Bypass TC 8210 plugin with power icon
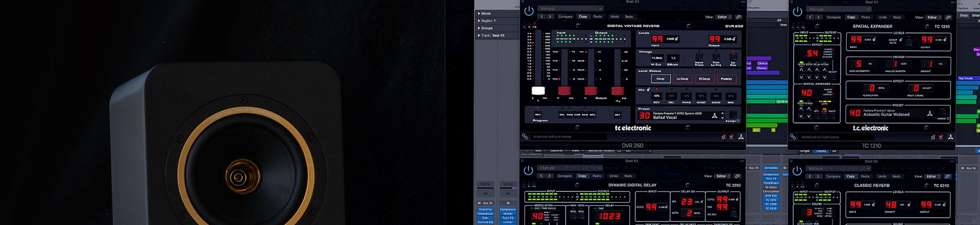Screen dimensions: 980x225 797,171
